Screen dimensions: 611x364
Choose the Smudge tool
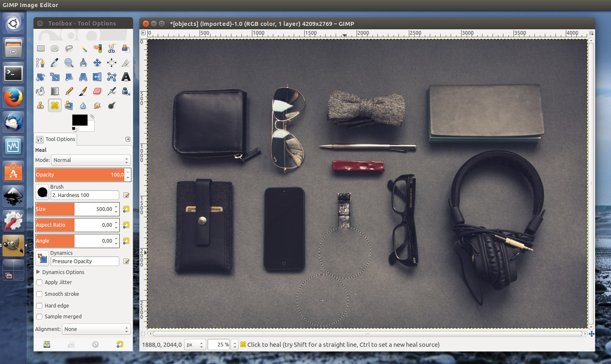click(97, 105)
